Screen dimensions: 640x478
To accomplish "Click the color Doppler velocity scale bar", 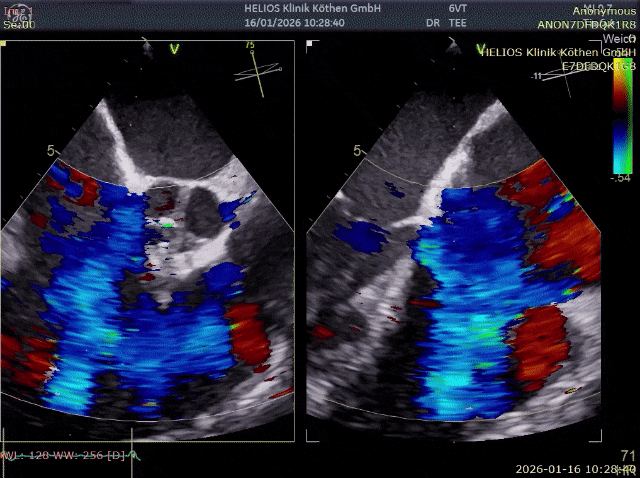I will point(622,116).
